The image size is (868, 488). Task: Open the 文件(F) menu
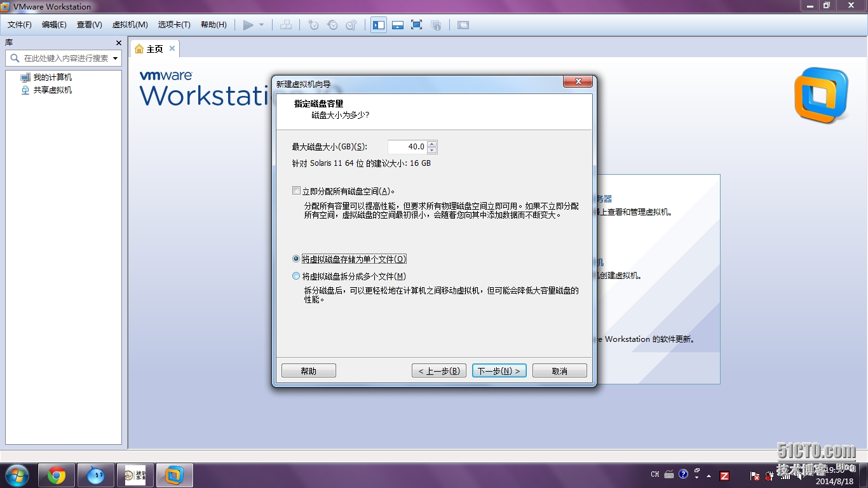point(20,25)
